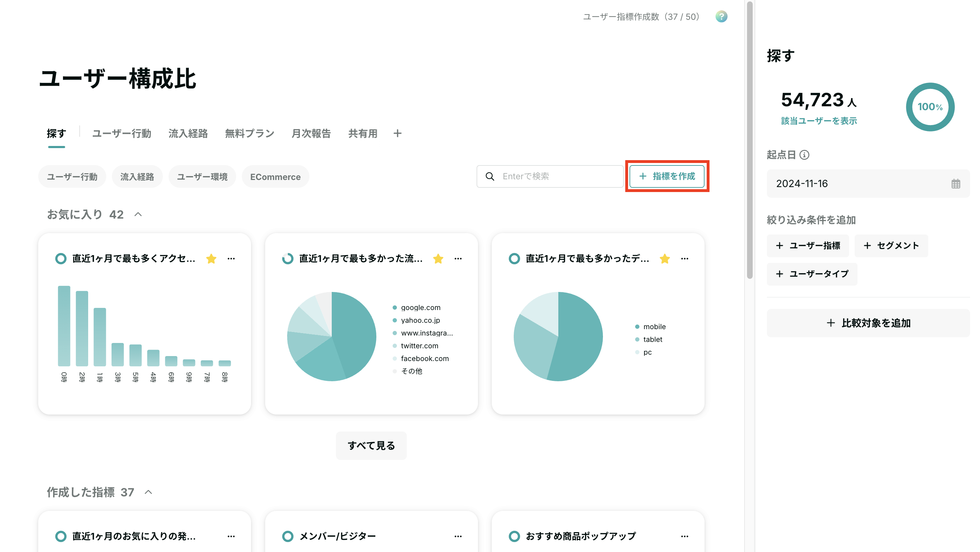
Task: Collapse the 作成した指標 37 section
Action: [148, 492]
